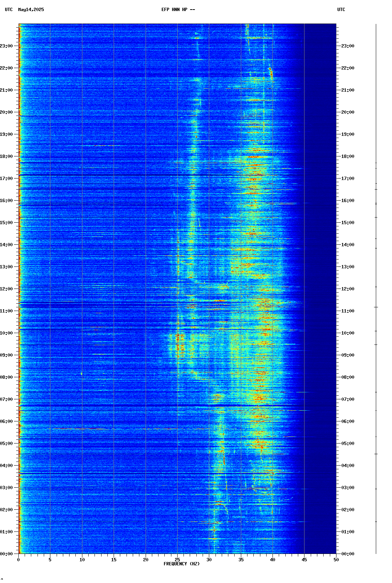Click the UTC label at top right
The height and width of the screenshot is (583, 392).
pos(341,10)
